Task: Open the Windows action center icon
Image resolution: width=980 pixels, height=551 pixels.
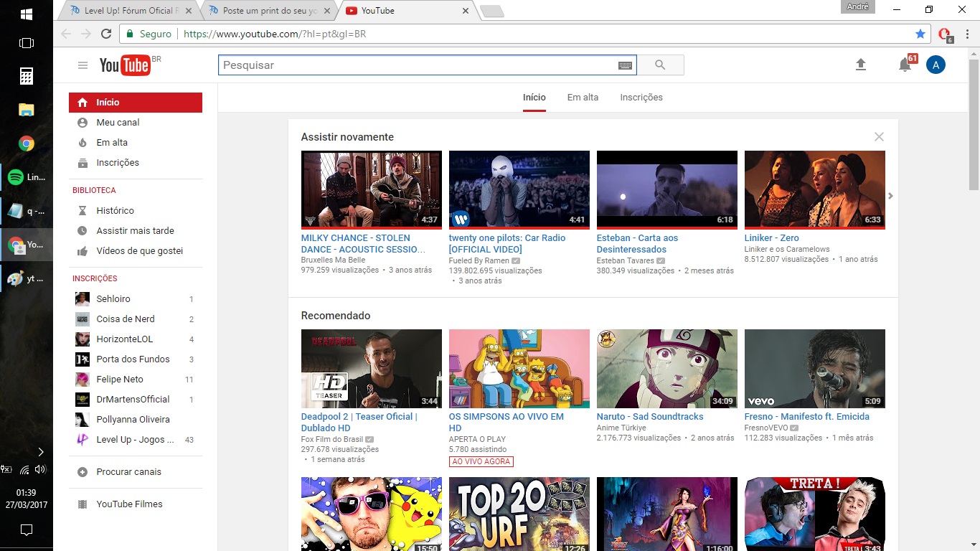Action: tap(27, 530)
